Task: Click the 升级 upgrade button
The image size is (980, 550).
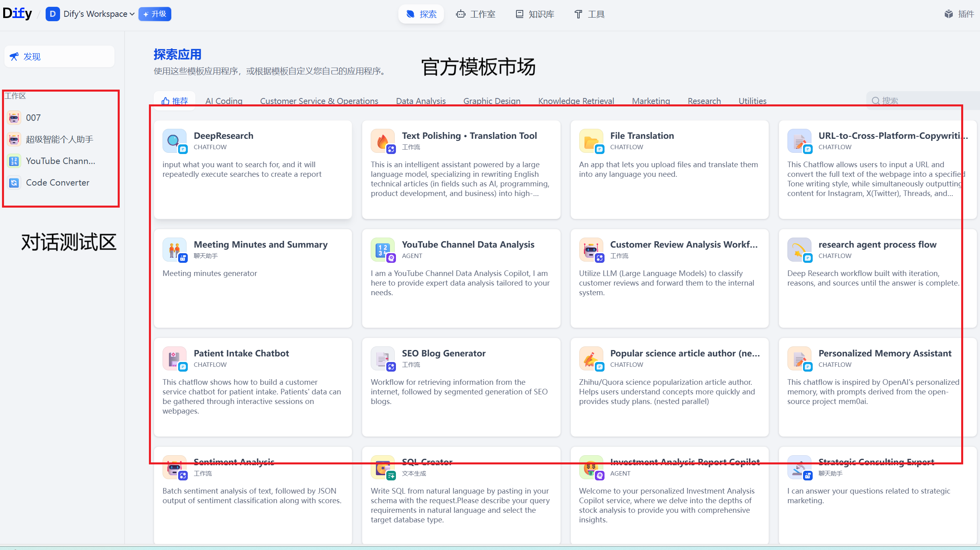Action: click(x=155, y=14)
